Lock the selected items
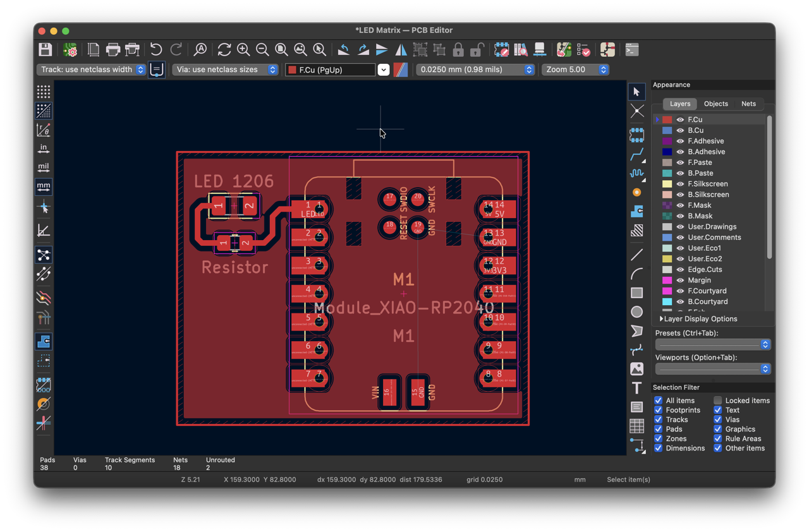 [458, 49]
